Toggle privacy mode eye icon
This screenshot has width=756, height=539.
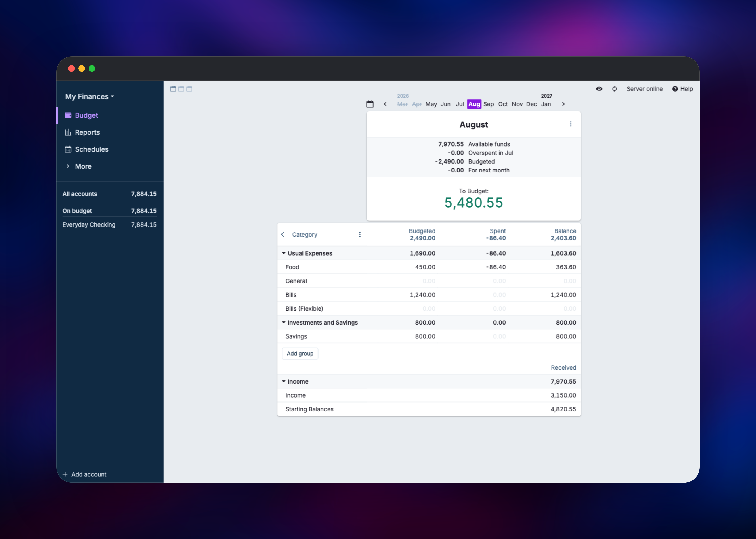click(599, 89)
